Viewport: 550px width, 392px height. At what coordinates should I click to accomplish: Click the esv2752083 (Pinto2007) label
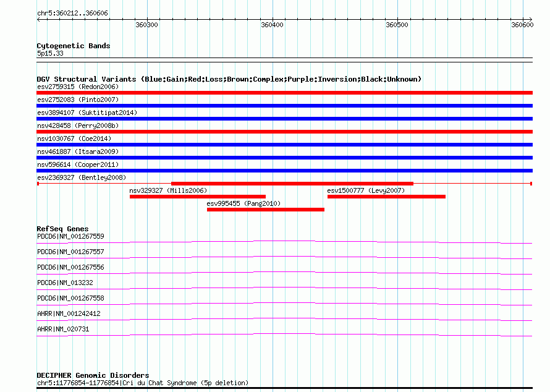click(78, 100)
